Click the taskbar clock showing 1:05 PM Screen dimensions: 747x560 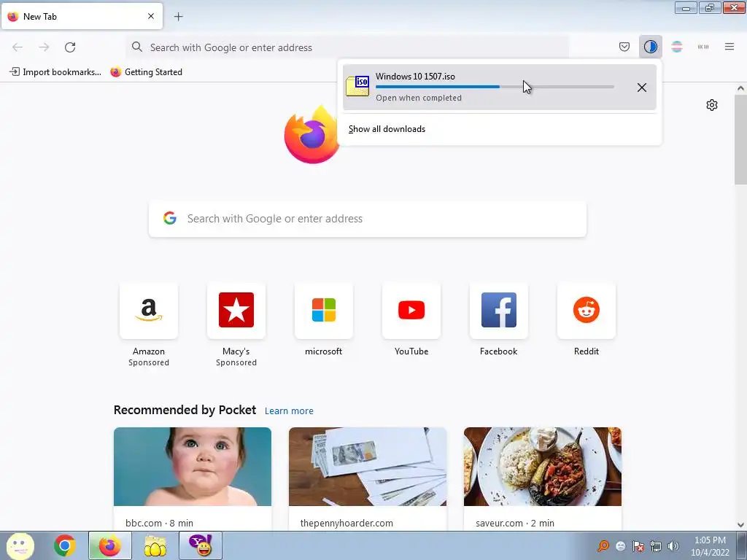(x=710, y=546)
